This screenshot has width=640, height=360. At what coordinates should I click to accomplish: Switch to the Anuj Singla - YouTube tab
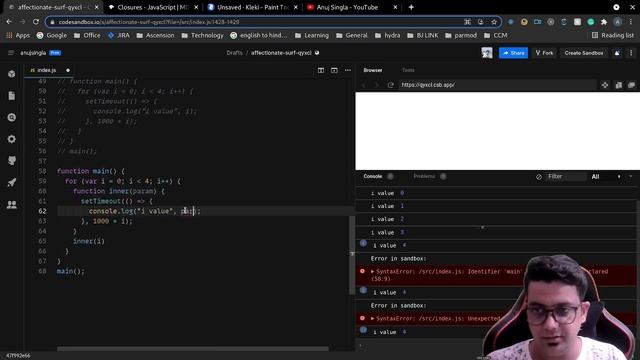pos(351,7)
